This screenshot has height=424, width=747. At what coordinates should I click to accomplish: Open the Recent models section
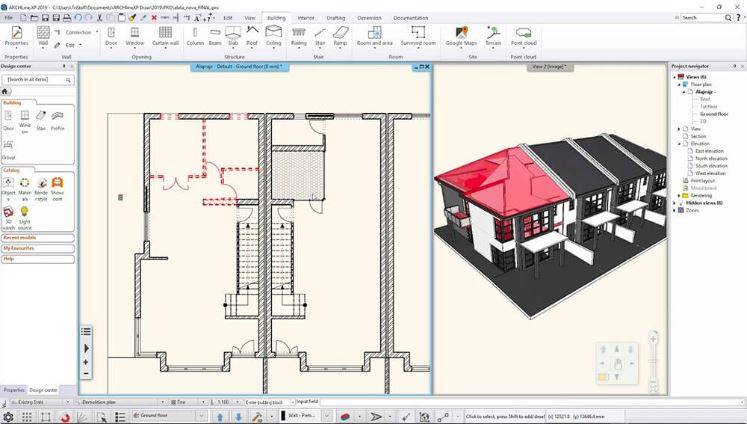coord(38,238)
